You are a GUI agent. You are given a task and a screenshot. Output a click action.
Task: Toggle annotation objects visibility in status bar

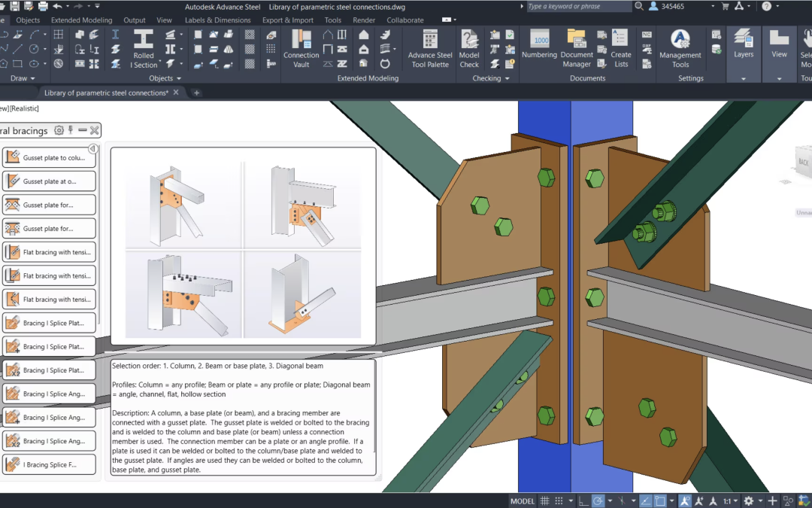tap(685, 500)
